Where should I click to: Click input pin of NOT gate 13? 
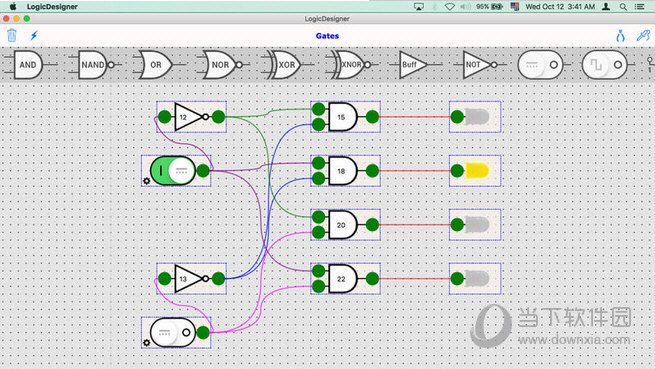pyautogui.click(x=165, y=279)
